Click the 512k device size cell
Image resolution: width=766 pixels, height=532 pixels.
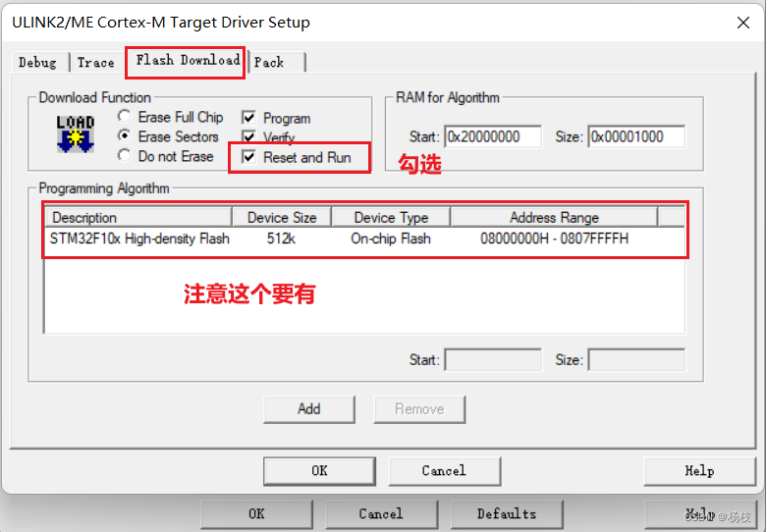click(x=282, y=239)
